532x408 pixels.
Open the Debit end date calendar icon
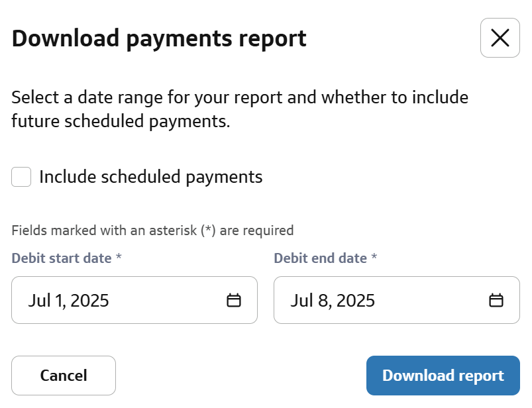[x=496, y=301]
